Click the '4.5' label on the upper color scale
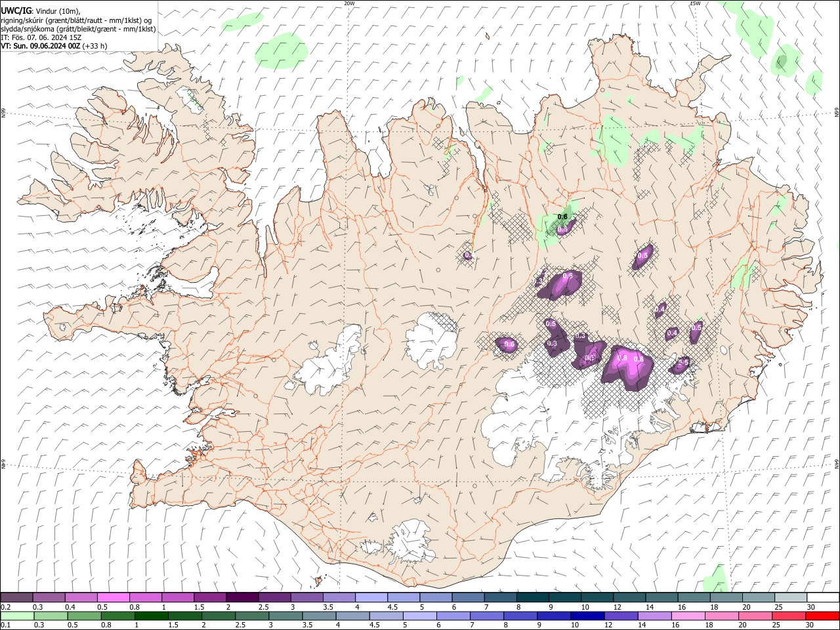Screen dimensions: 840x630 tap(392, 607)
